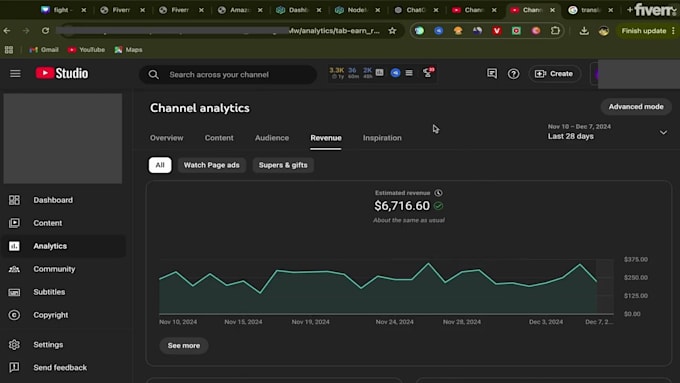Open the Community people icon
This screenshot has height=383, width=680.
pyautogui.click(x=14, y=269)
